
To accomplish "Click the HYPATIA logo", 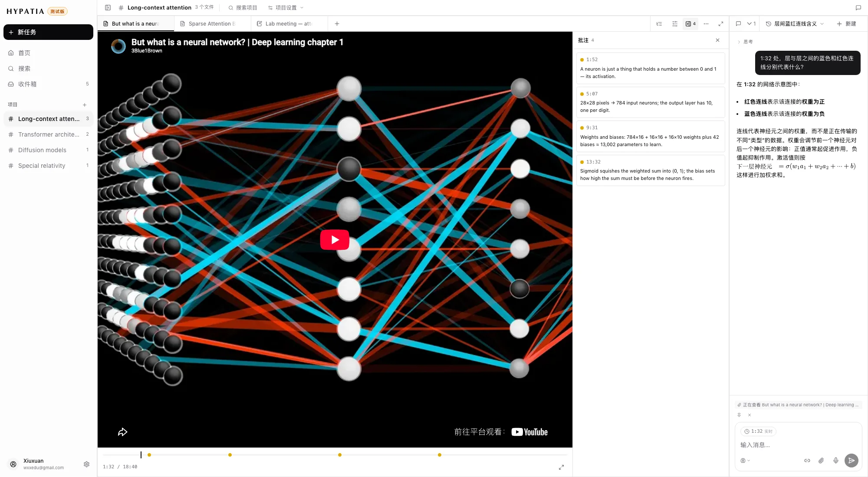I will click(26, 11).
